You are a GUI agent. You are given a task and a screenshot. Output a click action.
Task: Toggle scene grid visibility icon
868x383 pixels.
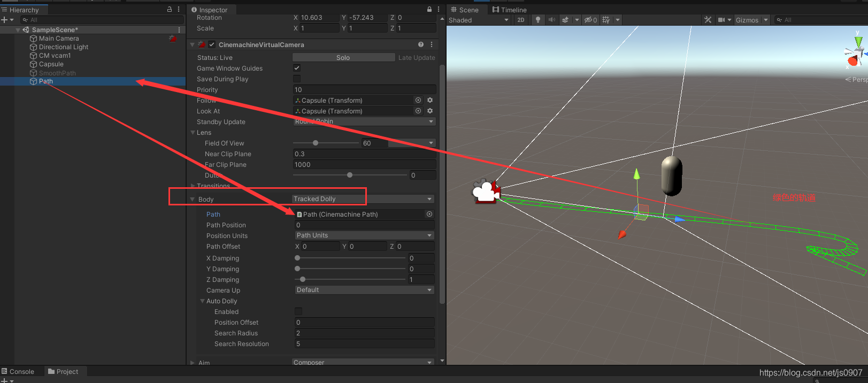[606, 20]
